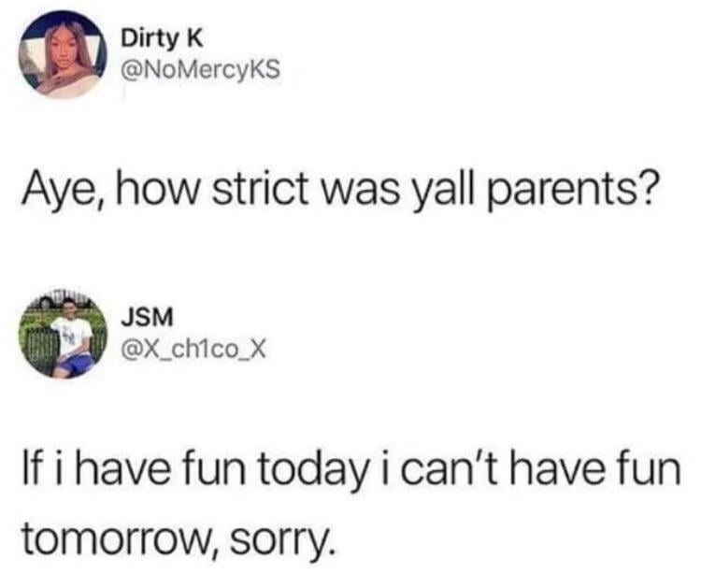Visit the @X_ch1co_X handle
The height and width of the screenshot is (588, 701).
[194, 350]
